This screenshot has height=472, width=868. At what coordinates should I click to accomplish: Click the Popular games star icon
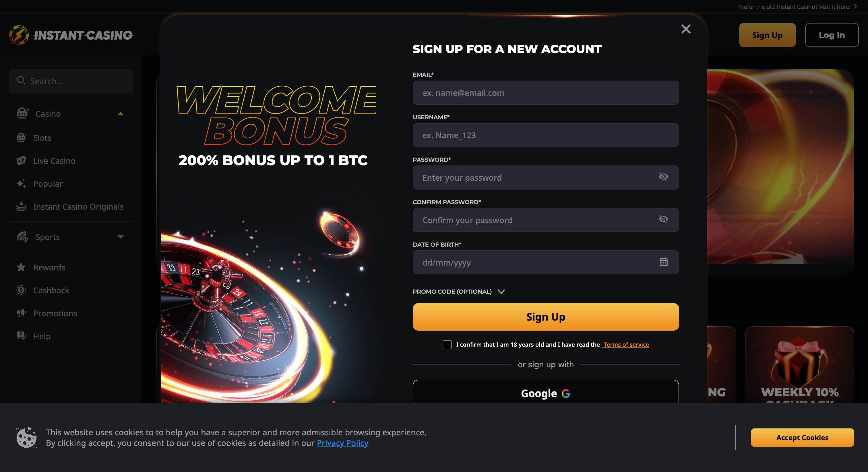[x=22, y=184]
